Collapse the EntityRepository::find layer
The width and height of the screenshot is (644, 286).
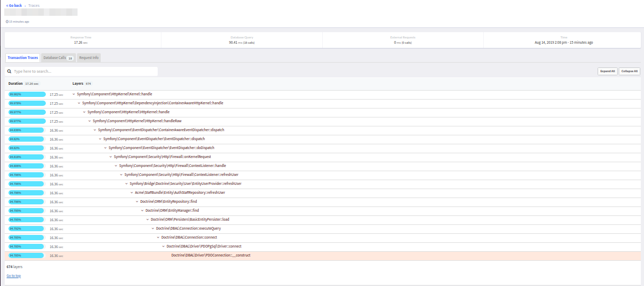click(x=137, y=202)
